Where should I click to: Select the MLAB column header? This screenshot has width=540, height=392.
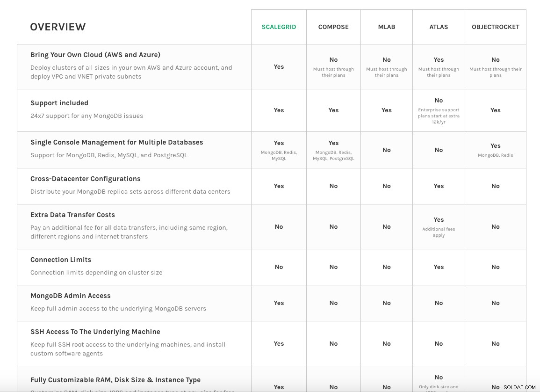point(387,27)
